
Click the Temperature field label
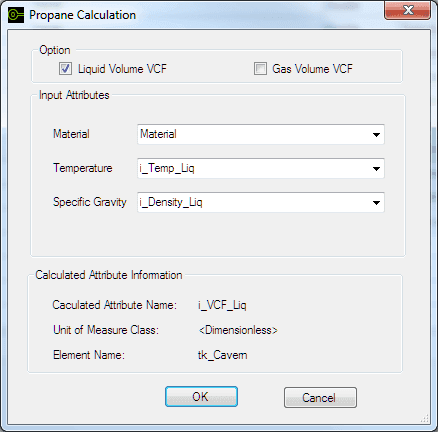(83, 168)
